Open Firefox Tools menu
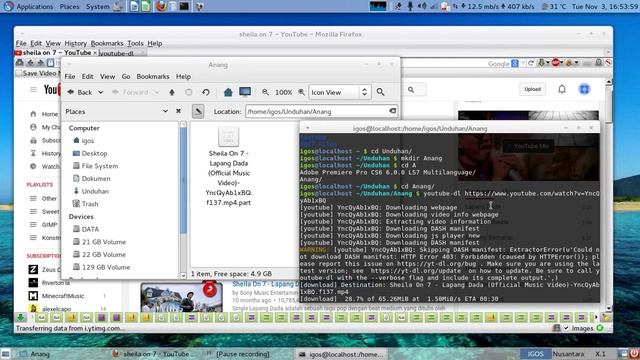The width and height of the screenshot is (640, 360). (x=135, y=43)
